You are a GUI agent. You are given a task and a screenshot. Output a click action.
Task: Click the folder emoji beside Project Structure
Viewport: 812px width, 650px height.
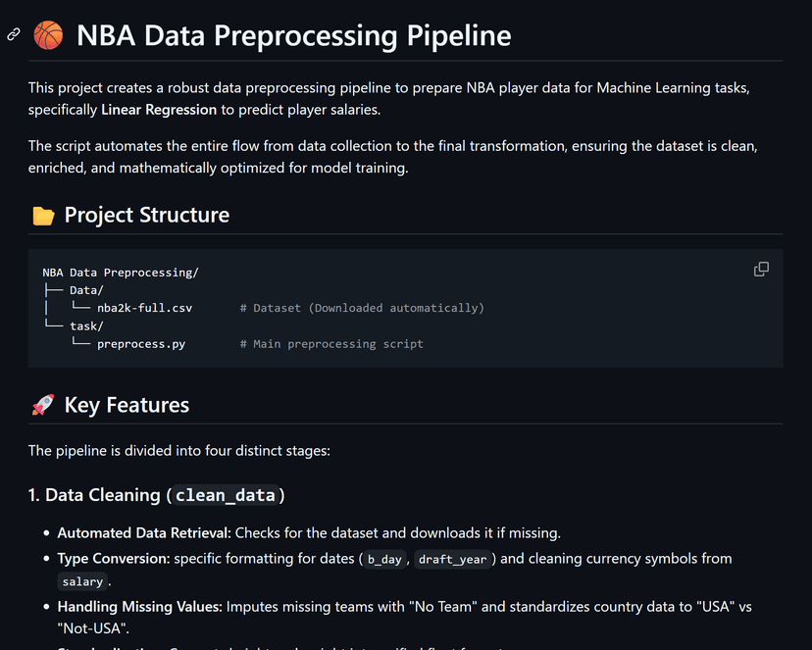(x=43, y=215)
